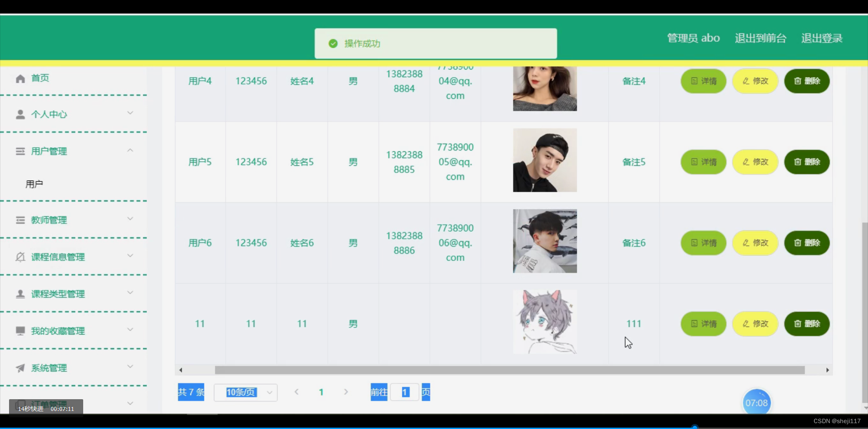Viewport: 868px width, 429px height.
Task: Open details for 用户4 via 详情 icon
Action: click(695, 81)
